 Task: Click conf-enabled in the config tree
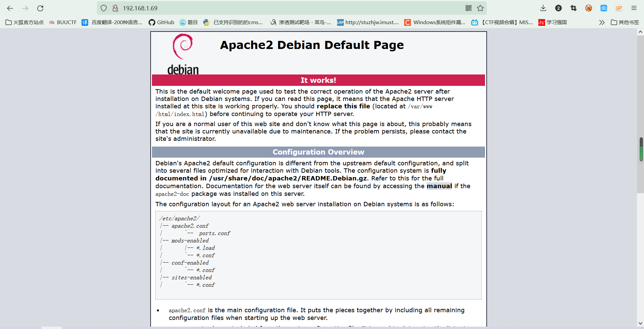tap(190, 263)
